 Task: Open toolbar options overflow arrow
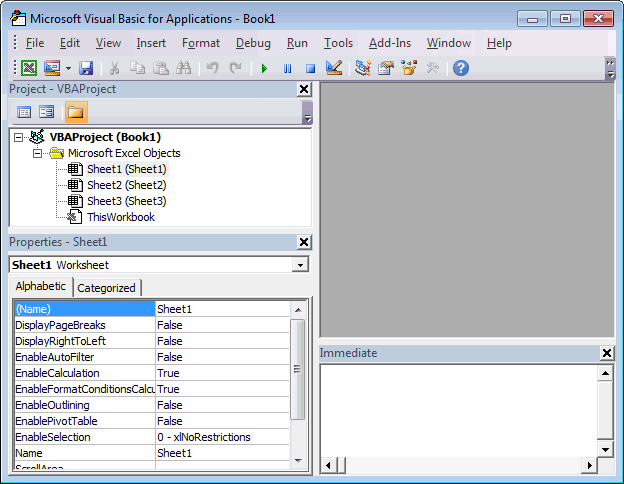[610, 69]
